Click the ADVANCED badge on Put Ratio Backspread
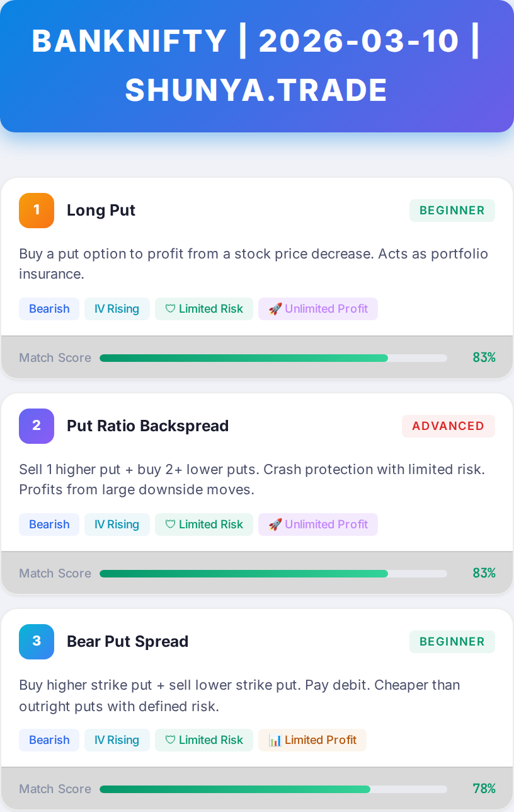Viewport: 514px width, 812px height. [x=448, y=426]
